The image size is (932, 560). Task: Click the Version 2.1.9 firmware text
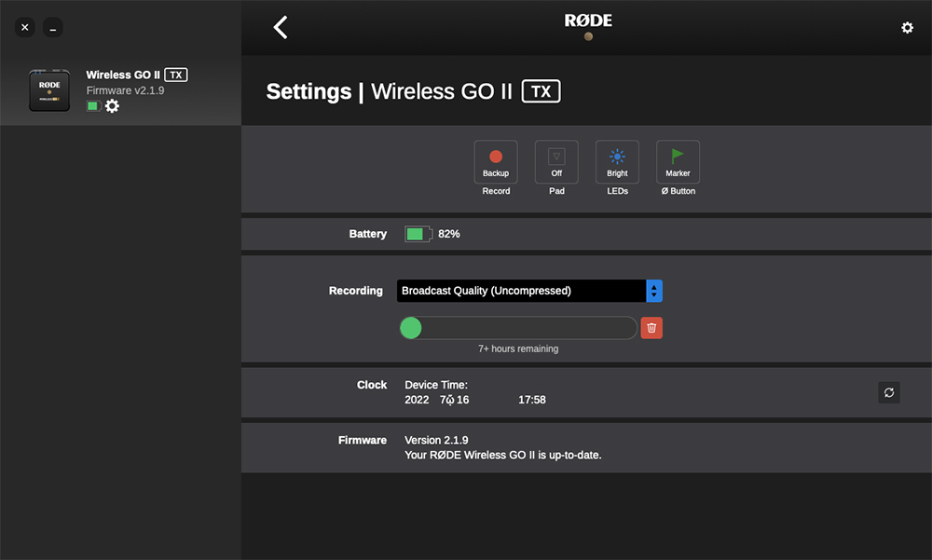(436, 440)
